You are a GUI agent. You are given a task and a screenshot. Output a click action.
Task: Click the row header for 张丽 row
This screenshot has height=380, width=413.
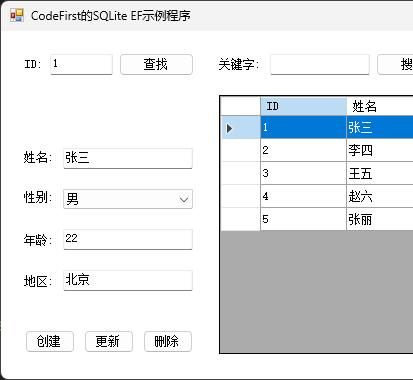click(241, 219)
